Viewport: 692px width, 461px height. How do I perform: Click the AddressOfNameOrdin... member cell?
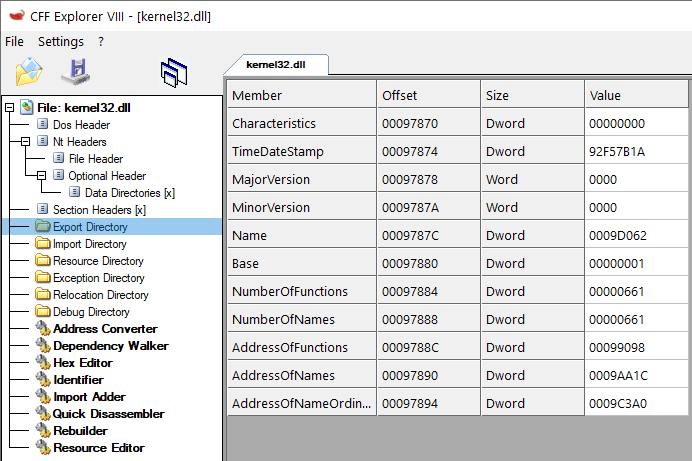coord(302,403)
